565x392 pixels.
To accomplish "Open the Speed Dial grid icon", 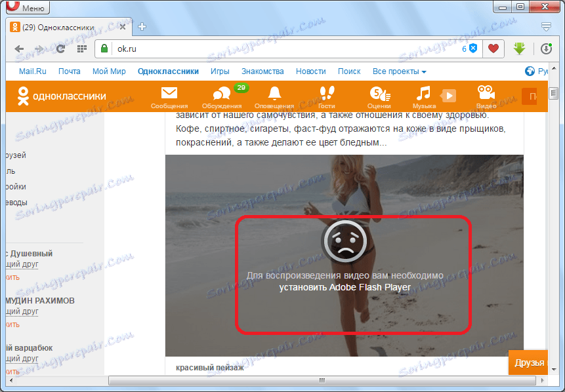I will 82,49.
